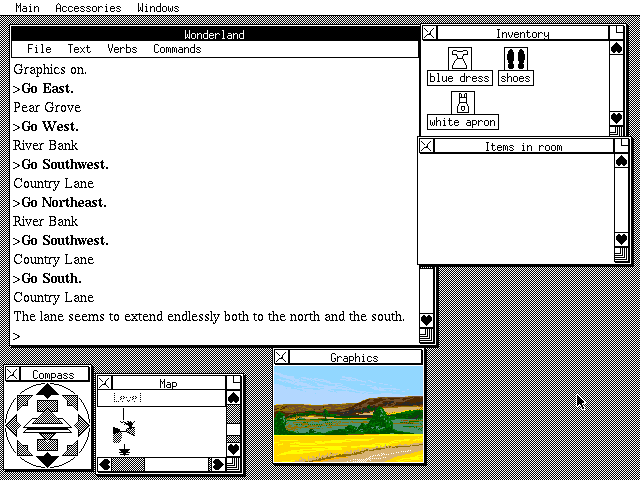Click the Map window title bar
This screenshot has height=480, width=640.
169,383
